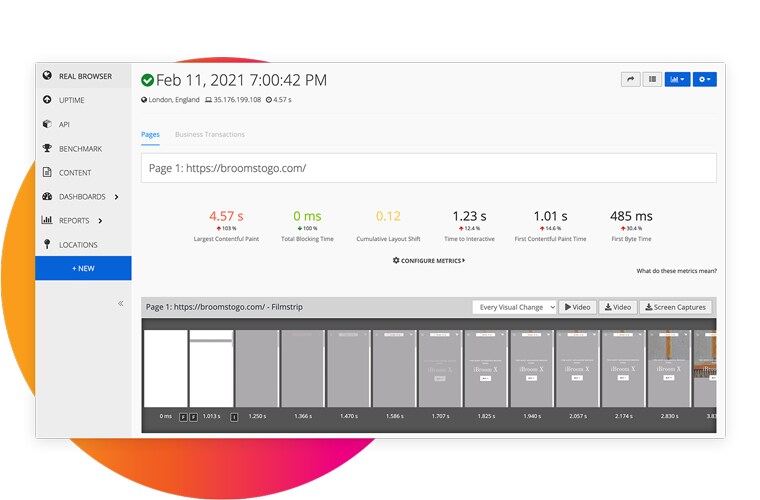The height and width of the screenshot is (500, 760).
Task: Click the + NEW button
Action: pos(83,268)
